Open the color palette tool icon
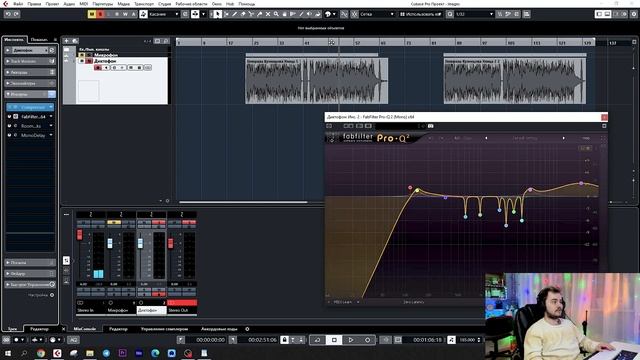 coord(328,14)
